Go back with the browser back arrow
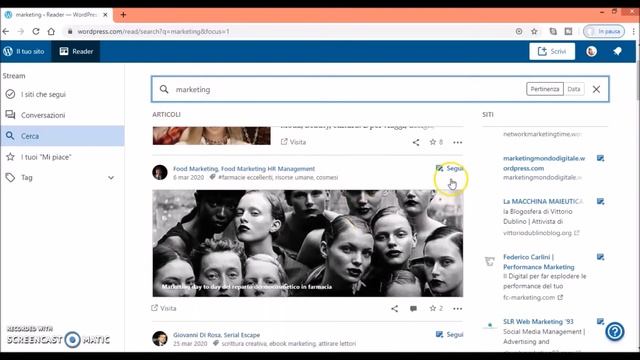640x360 pixels. coord(6,31)
